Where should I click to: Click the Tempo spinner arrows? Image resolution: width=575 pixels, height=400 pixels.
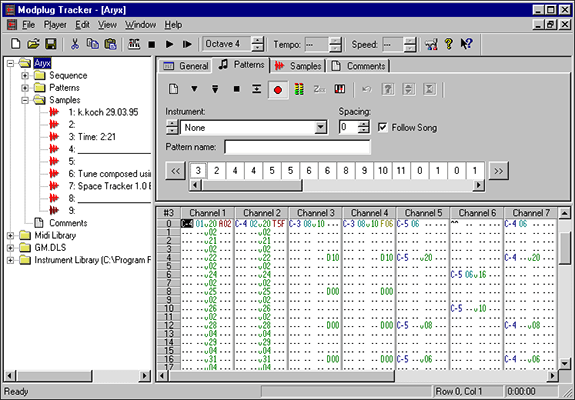pyautogui.click(x=335, y=44)
